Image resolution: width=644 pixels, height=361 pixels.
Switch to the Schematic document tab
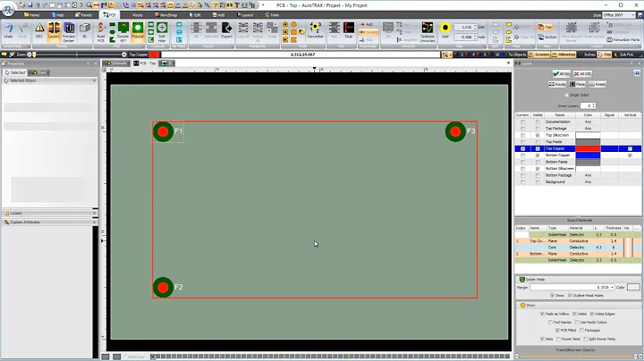(x=116, y=63)
